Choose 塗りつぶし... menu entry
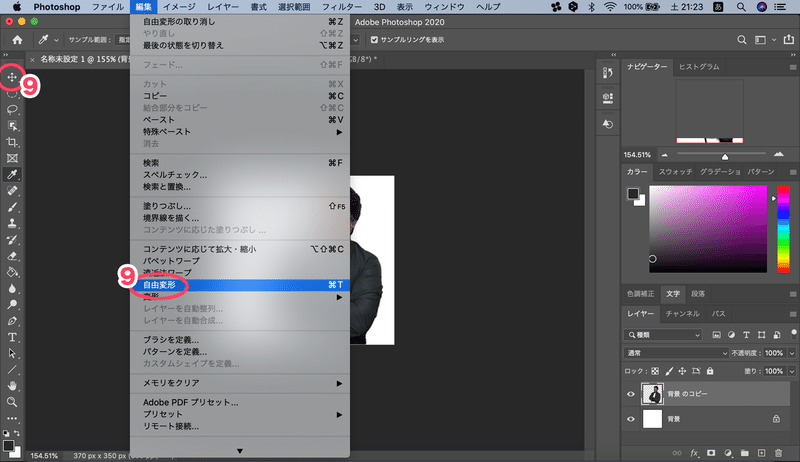The height and width of the screenshot is (462, 800). [240, 206]
